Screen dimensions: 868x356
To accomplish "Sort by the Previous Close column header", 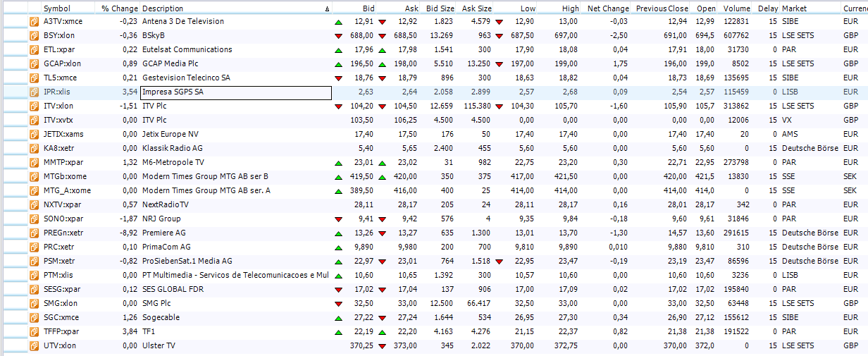I will (x=662, y=8).
